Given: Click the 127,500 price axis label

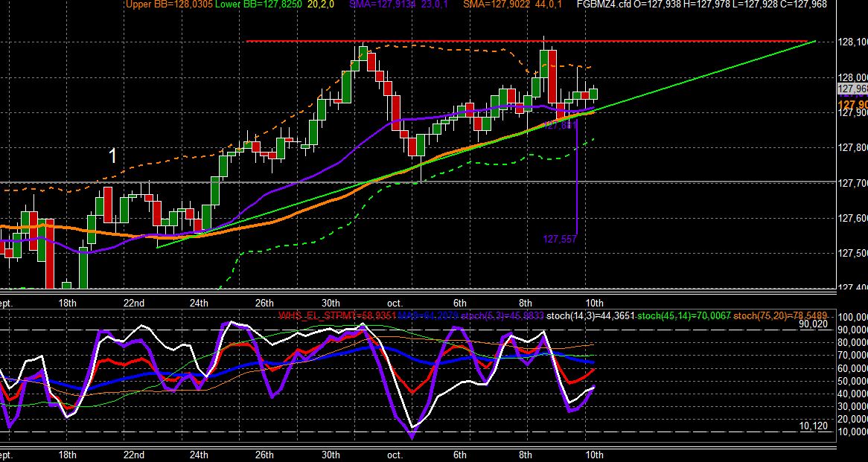Looking at the screenshot, I should (x=852, y=254).
